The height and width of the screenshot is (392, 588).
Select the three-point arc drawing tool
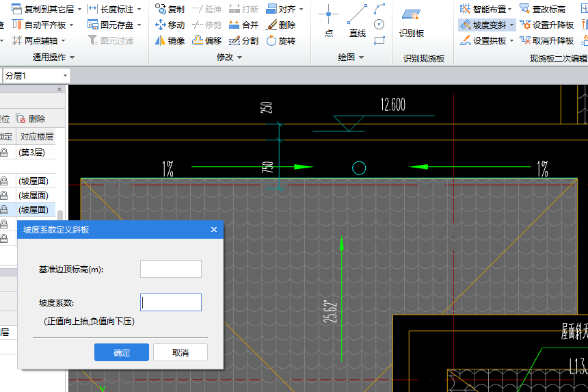(x=379, y=10)
